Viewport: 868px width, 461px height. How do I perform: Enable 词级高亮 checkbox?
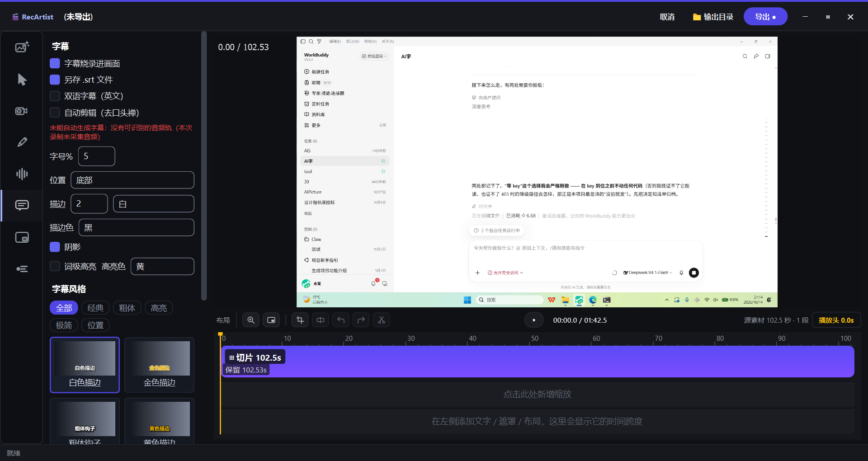(x=55, y=266)
